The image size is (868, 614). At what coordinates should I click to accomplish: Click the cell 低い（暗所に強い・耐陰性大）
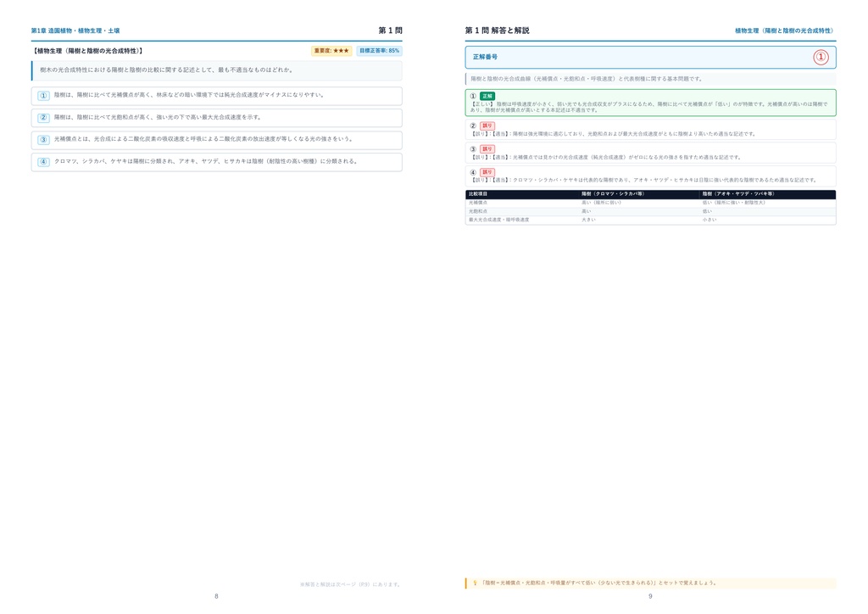[x=734, y=203]
